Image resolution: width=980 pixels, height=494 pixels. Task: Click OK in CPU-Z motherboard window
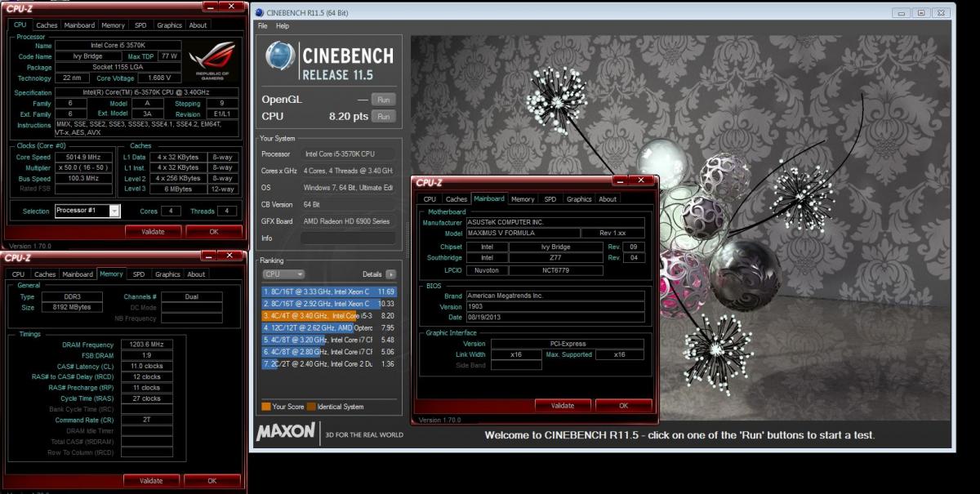click(623, 405)
